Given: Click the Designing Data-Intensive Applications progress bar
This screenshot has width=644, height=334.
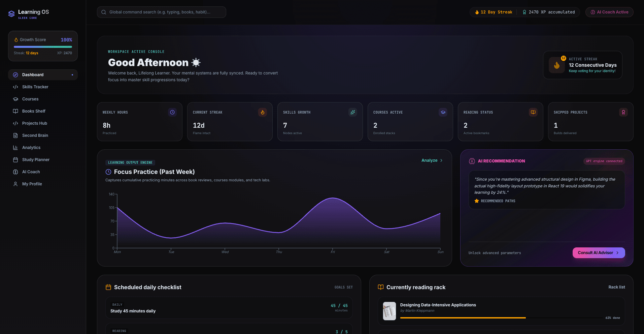Looking at the screenshot, I should 501,318.
